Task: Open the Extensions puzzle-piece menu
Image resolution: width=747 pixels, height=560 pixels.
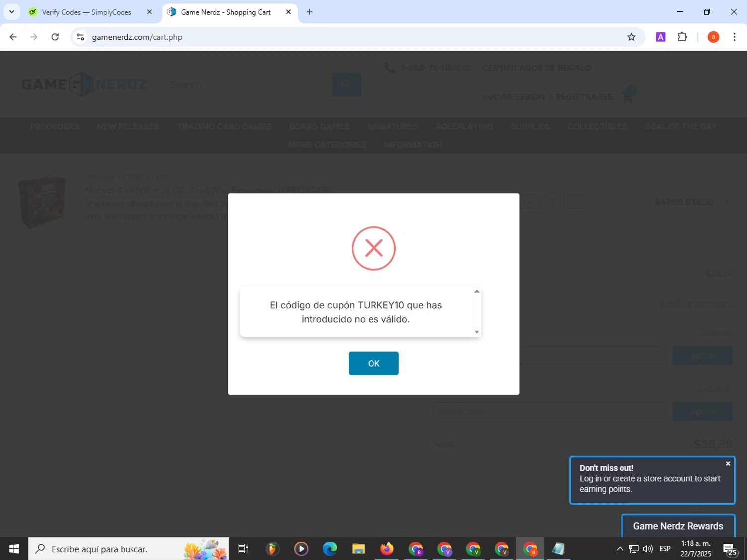Action: click(682, 37)
